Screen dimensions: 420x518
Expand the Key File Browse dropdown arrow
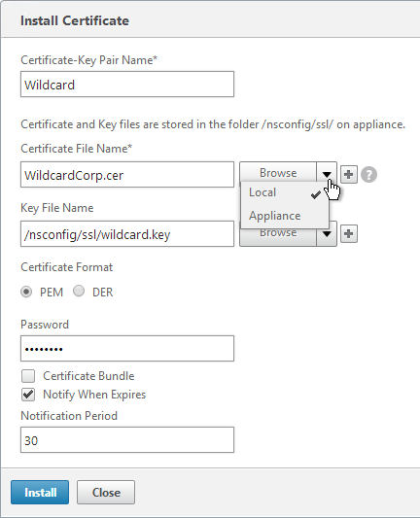point(327,234)
